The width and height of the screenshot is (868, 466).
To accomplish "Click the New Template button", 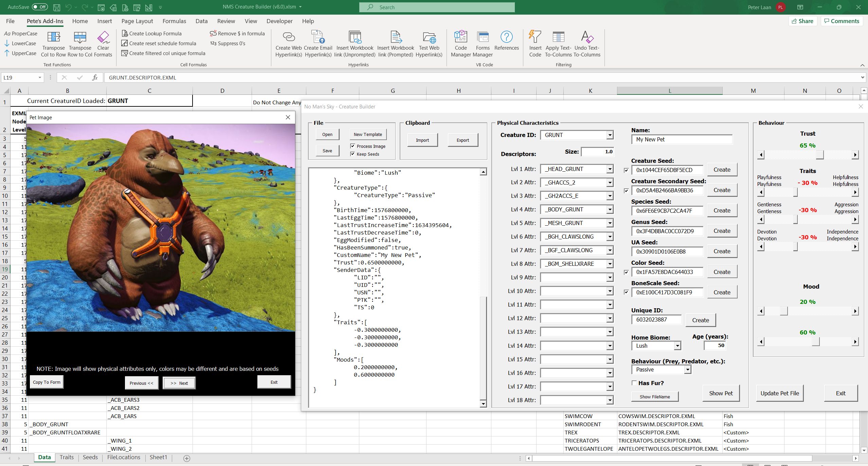I will click(x=368, y=134).
